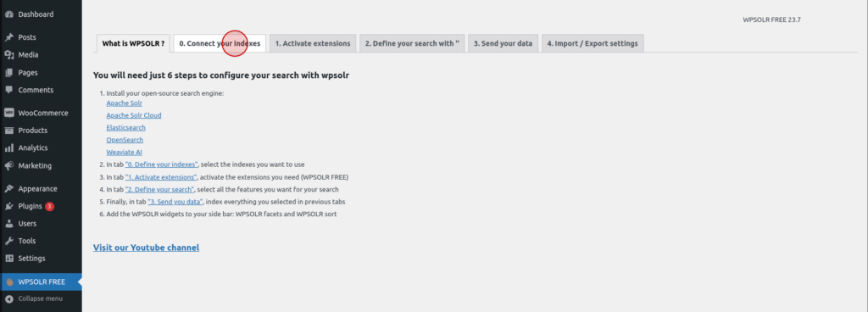
Task: Click the Appearance paintbrush icon
Action: (x=8, y=188)
